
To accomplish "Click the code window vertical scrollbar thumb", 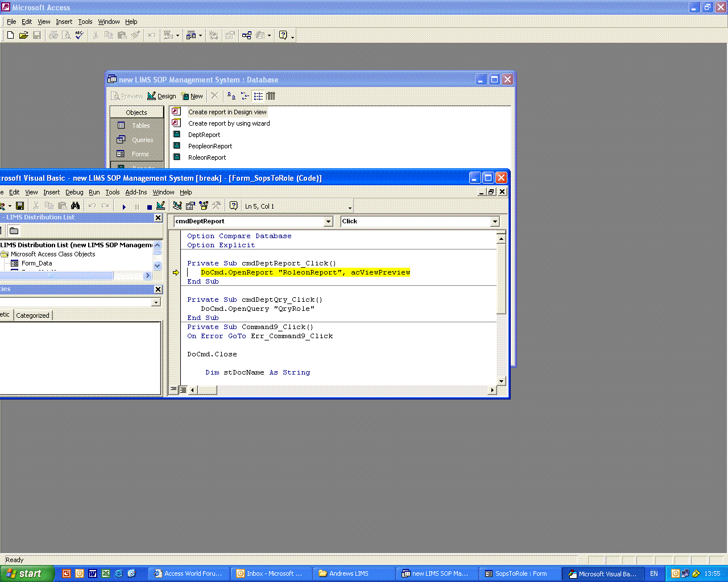I will [501, 278].
